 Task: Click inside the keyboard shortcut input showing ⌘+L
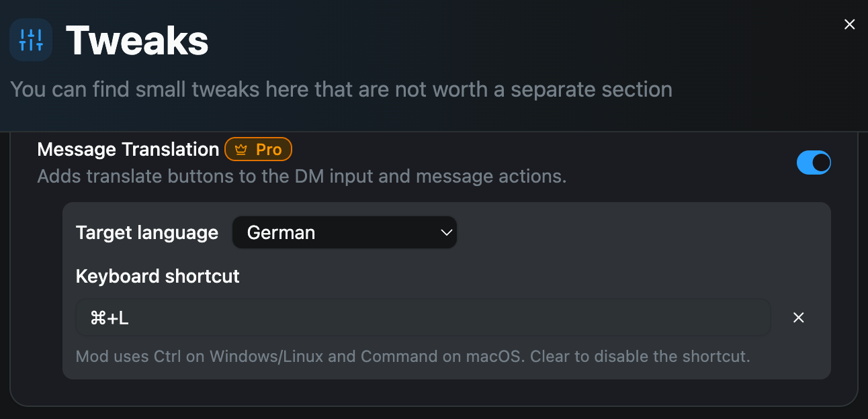click(x=422, y=316)
